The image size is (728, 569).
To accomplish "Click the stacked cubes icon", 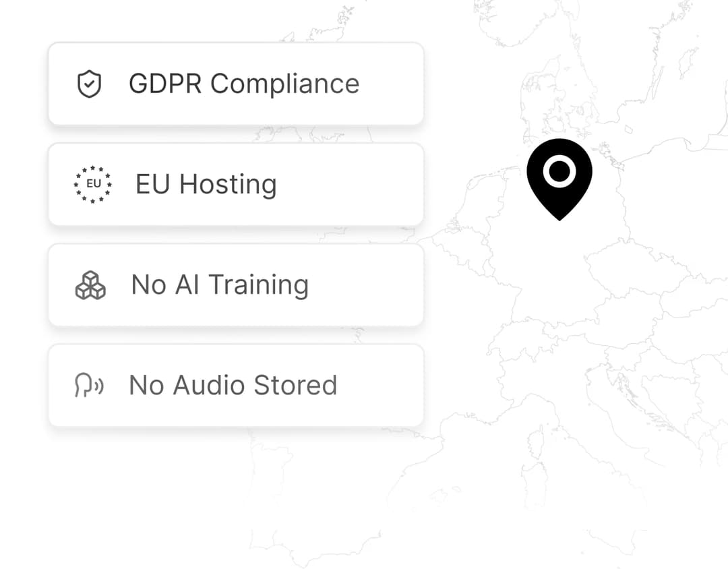I will pos(91,284).
